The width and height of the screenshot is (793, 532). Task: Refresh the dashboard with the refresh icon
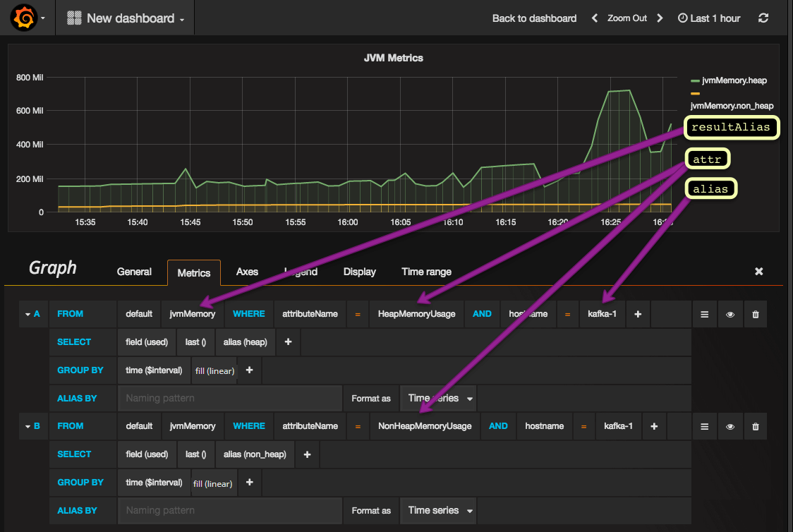pos(763,18)
